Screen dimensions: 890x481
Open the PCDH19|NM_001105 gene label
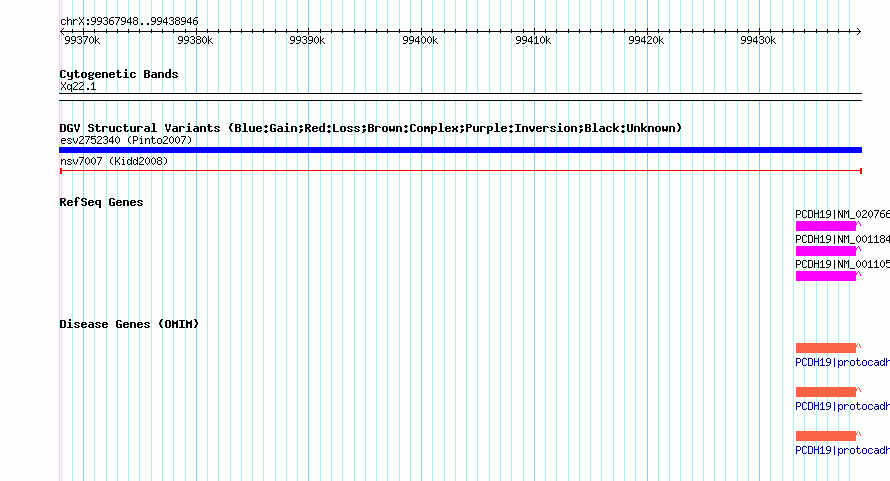click(x=842, y=264)
